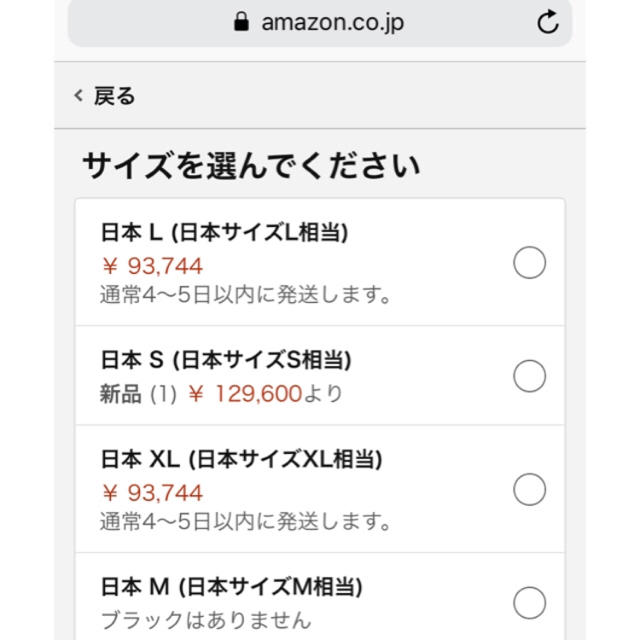Open the ¥129,600より offer price

click(265, 394)
